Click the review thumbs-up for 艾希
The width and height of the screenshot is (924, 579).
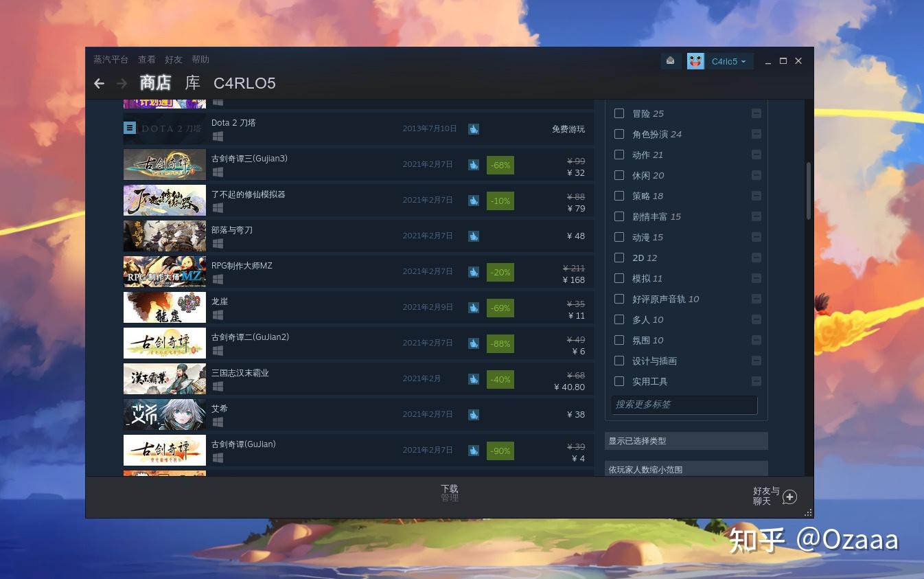pyautogui.click(x=474, y=415)
